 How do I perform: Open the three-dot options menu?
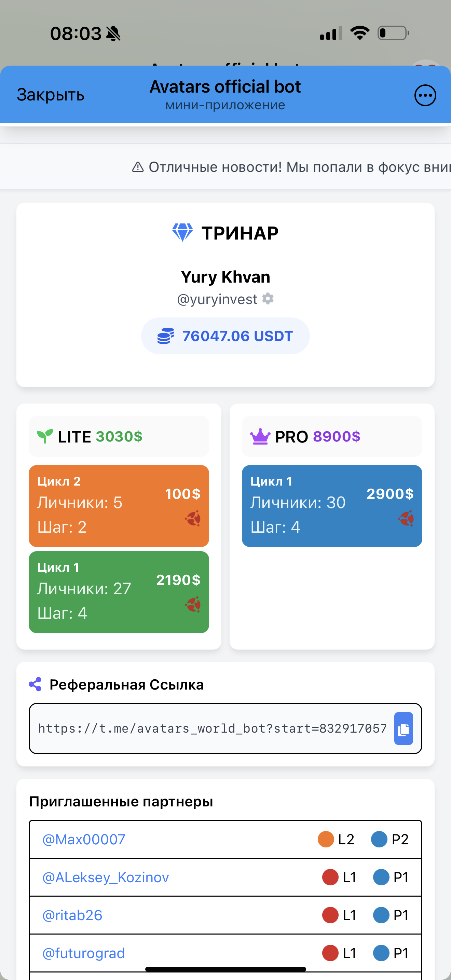click(425, 95)
